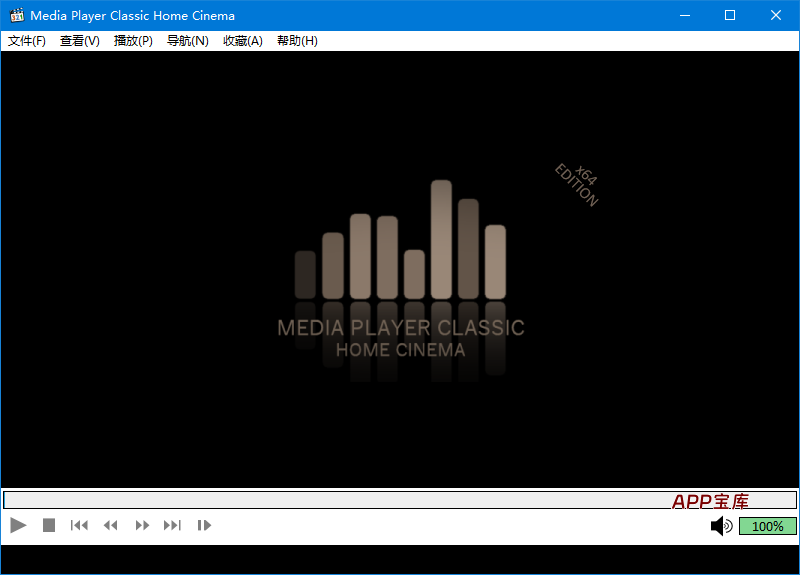The height and width of the screenshot is (575, 800).
Task: Open the 导航(N) menu
Action: (x=188, y=41)
